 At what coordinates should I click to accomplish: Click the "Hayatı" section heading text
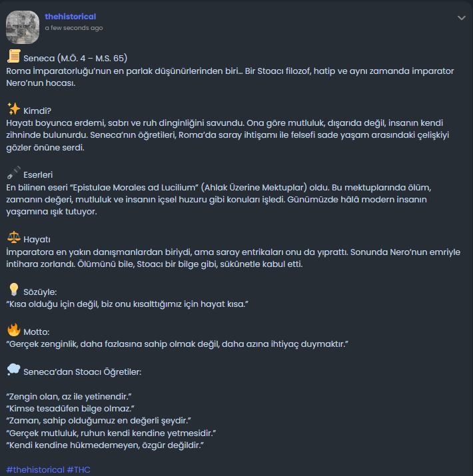point(37,239)
